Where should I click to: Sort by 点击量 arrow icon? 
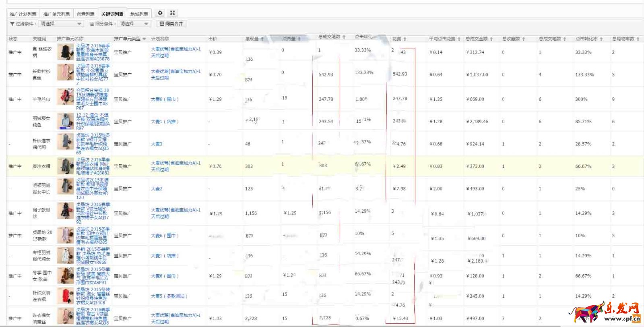coord(299,39)
